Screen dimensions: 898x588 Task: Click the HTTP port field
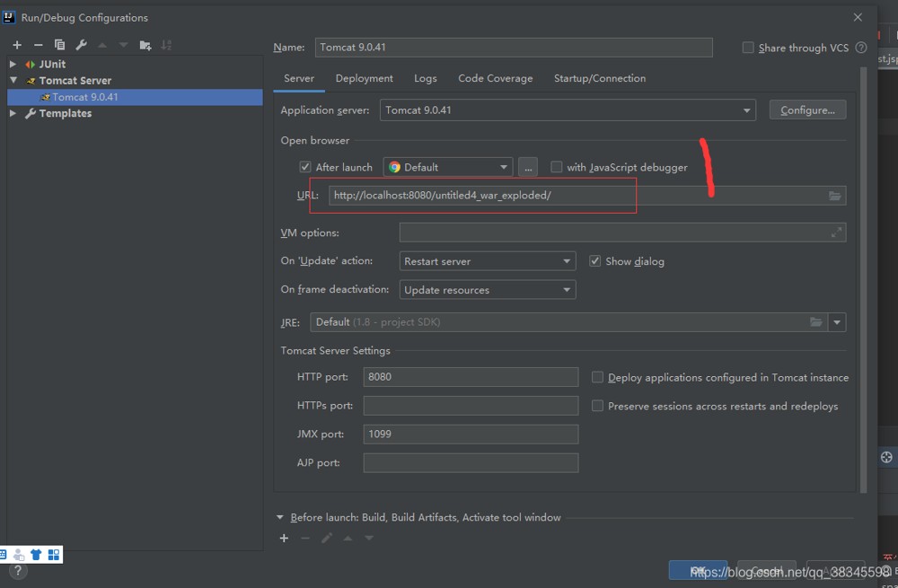point(471,377)
